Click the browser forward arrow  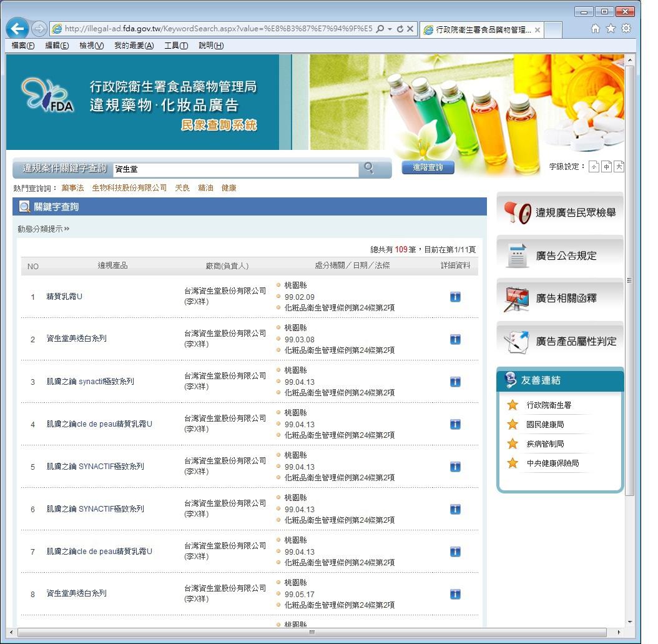tap(39, 29)
